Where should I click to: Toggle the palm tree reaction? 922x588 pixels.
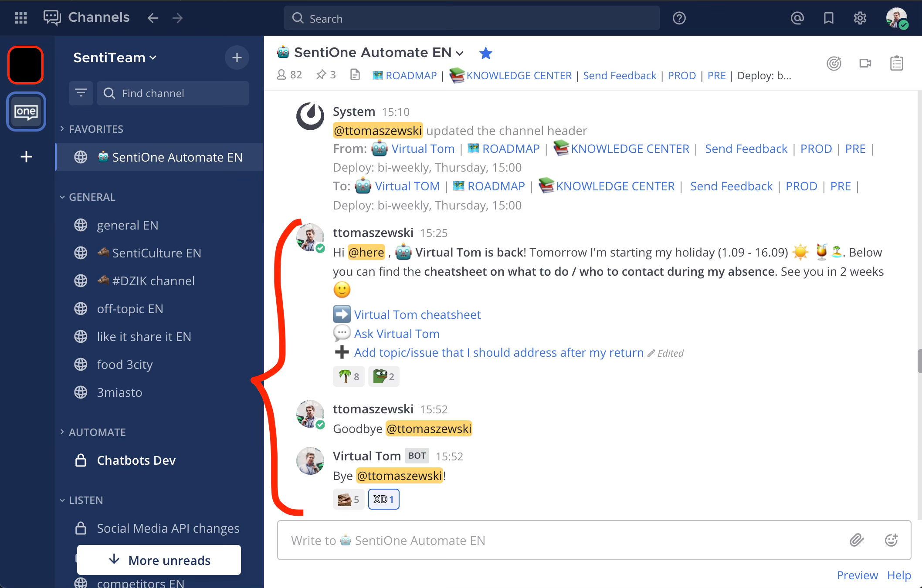(349, 376)
